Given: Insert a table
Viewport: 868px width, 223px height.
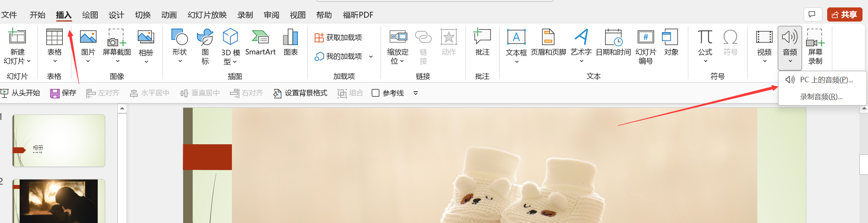Looking at the screenshot, I should pyautogui.click(x=55, y=45).
